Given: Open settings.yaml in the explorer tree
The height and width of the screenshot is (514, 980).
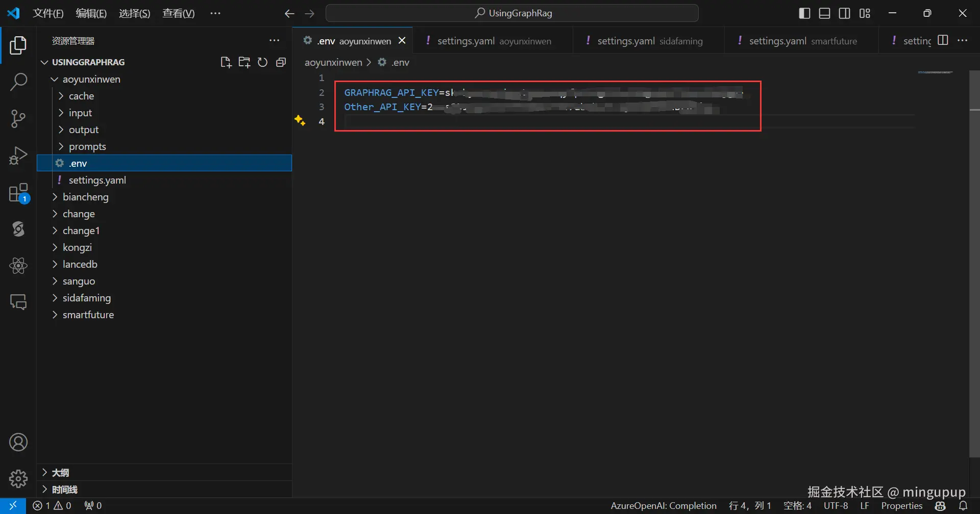Looking at the screenshot, I should pyautogui.click(x=164, y=181).
